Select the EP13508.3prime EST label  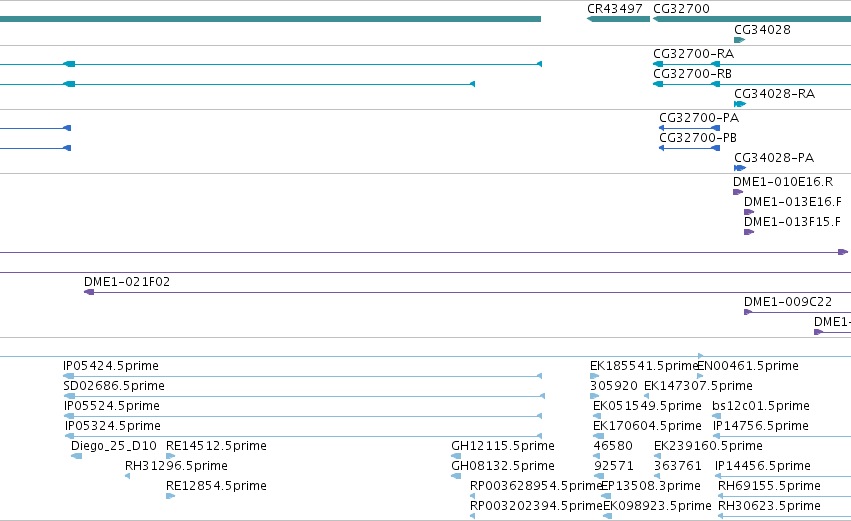651,487
